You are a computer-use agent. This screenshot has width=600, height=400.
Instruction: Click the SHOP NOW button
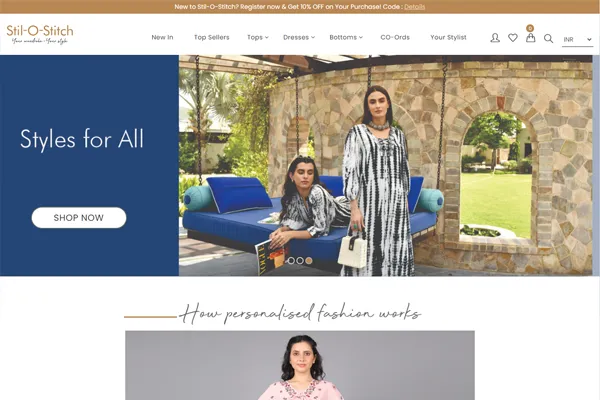(x=79, y=218)
